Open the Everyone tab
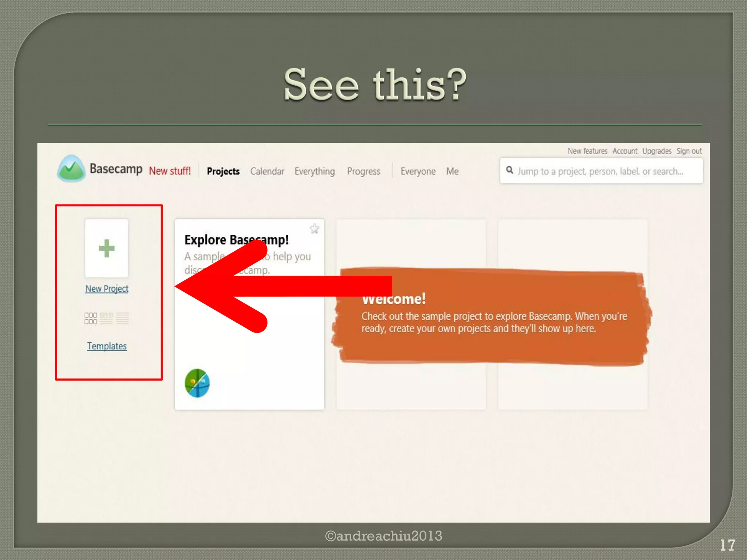The width and height of the screenshot is (747, 560). click(x=418, y=171)
